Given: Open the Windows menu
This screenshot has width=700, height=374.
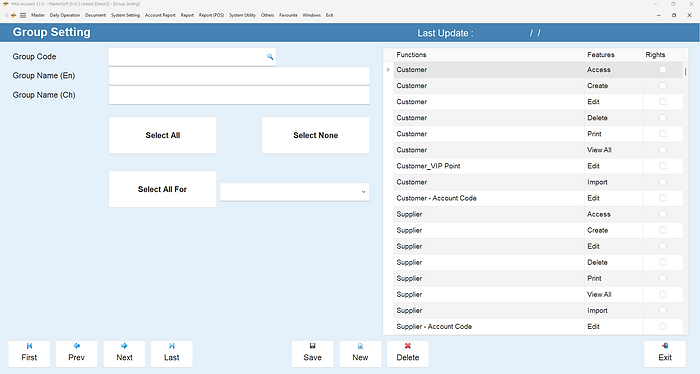Looking at the screenshot, I should pos(312,15).
